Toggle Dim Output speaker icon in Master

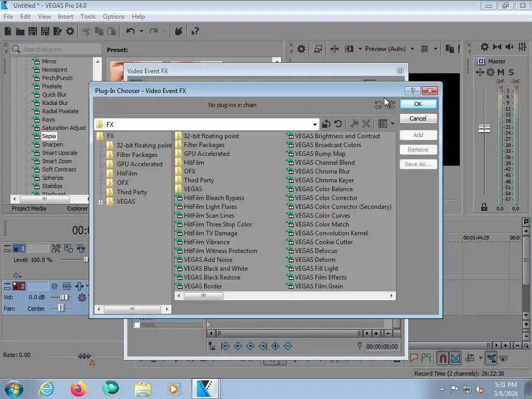(509, 47)
